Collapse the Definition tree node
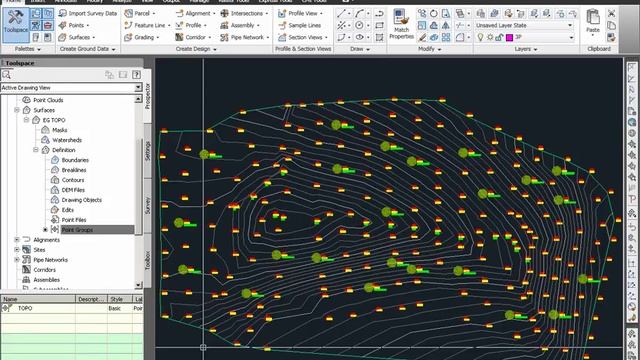This screenshot has width=640, height=360. (36, 150)
